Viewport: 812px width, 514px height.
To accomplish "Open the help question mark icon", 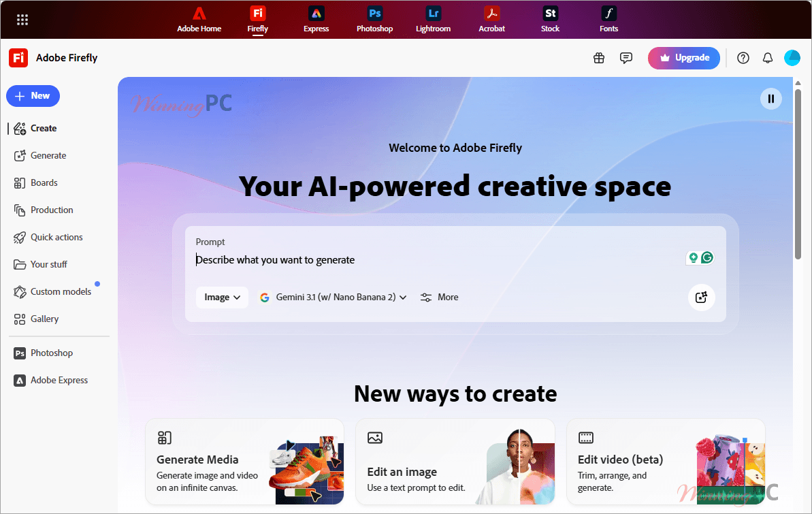I will click(x=743, y=58).
